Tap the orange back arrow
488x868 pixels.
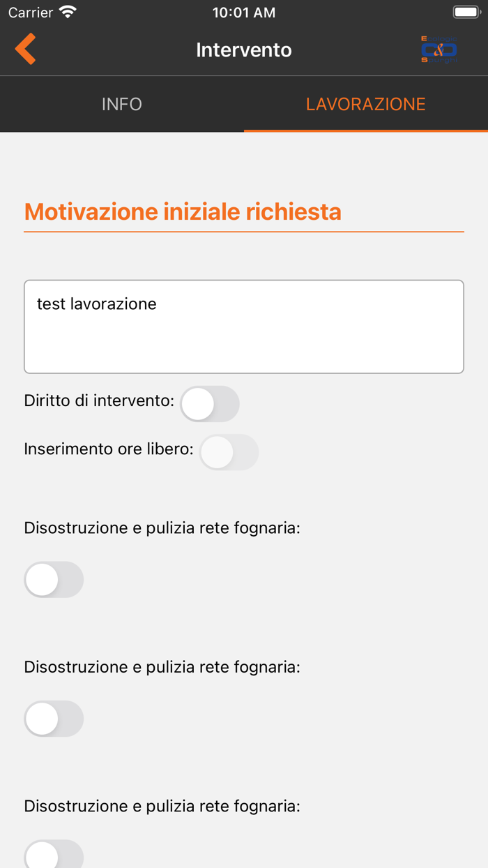tap(26, 50)
